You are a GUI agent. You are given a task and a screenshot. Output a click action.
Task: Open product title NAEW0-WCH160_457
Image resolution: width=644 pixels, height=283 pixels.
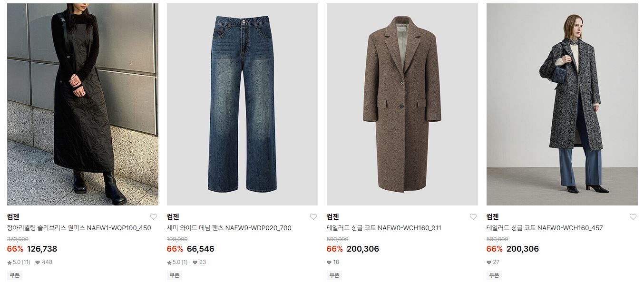545,228
